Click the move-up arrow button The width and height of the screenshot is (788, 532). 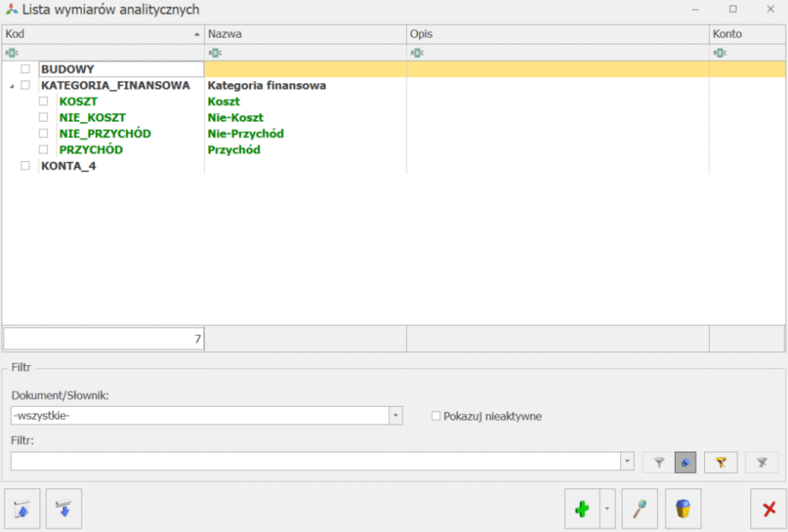tap(22, 510)
